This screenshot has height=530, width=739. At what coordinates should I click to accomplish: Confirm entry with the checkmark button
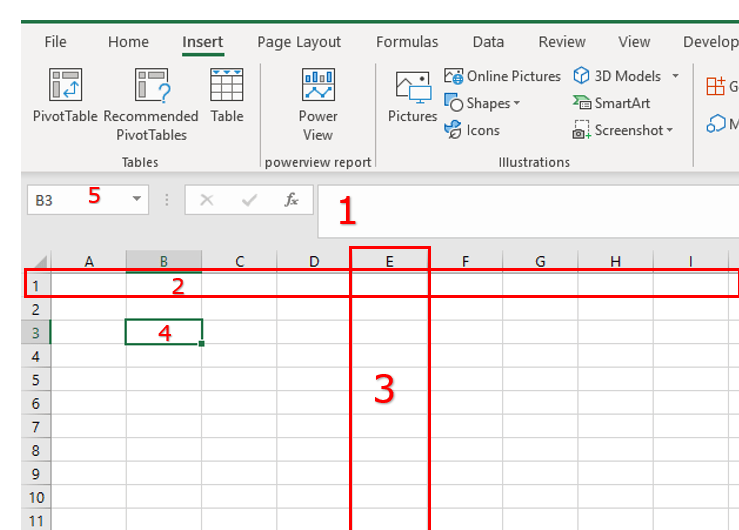[249, 200]
